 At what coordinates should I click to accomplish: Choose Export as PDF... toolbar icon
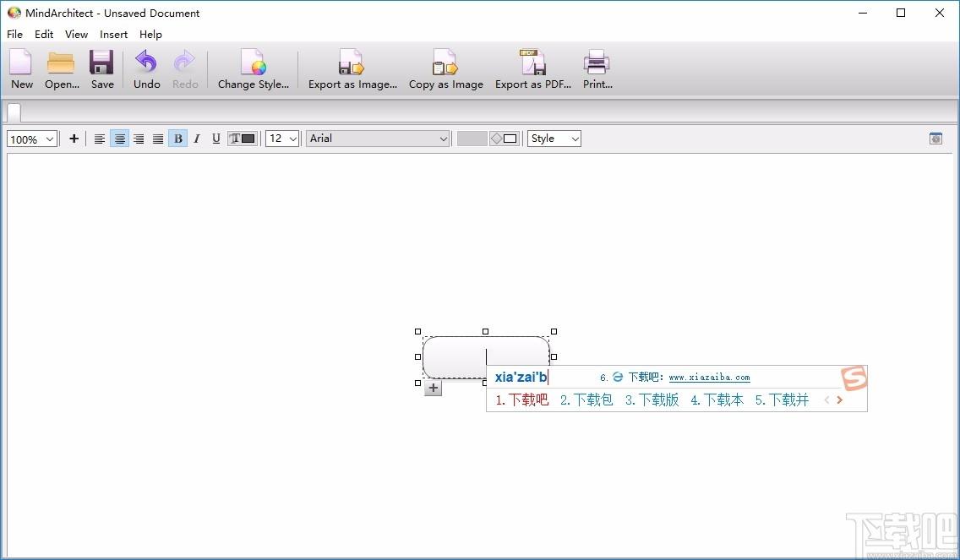pyautogui.click(x=532, y=69)
